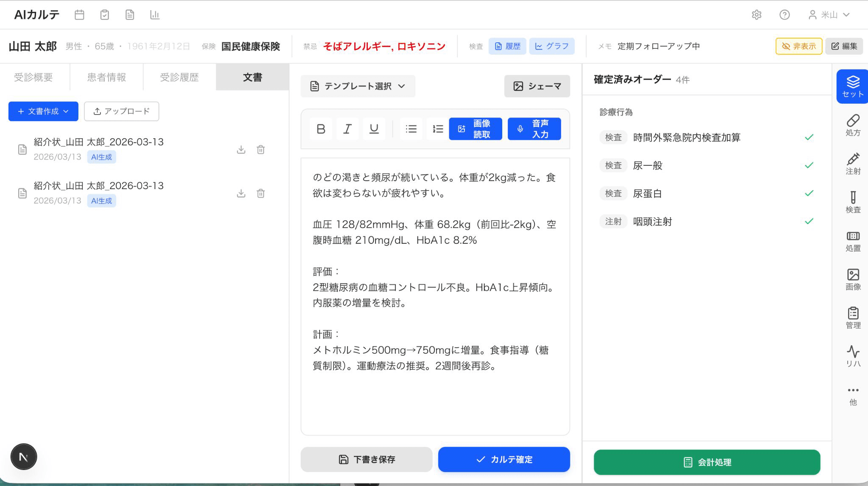Viewport: 868px width, 486px height.
Task: Click the 履歴 exam history button
Action: pos(507,46)
